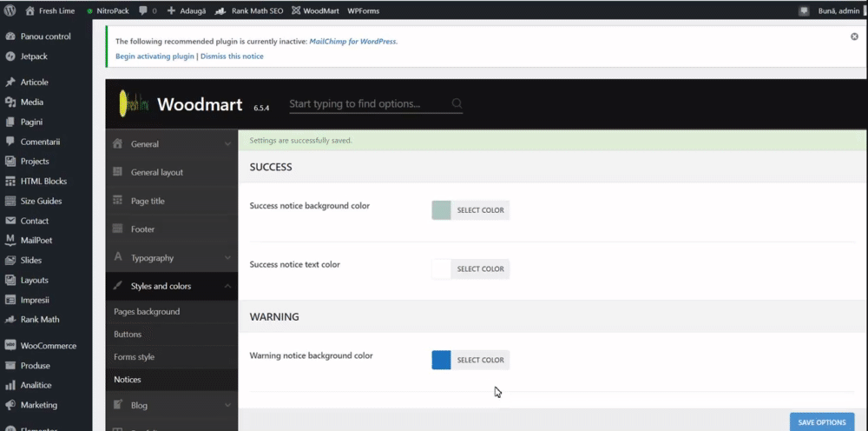Click Select Color for success text

coord(481,269)
